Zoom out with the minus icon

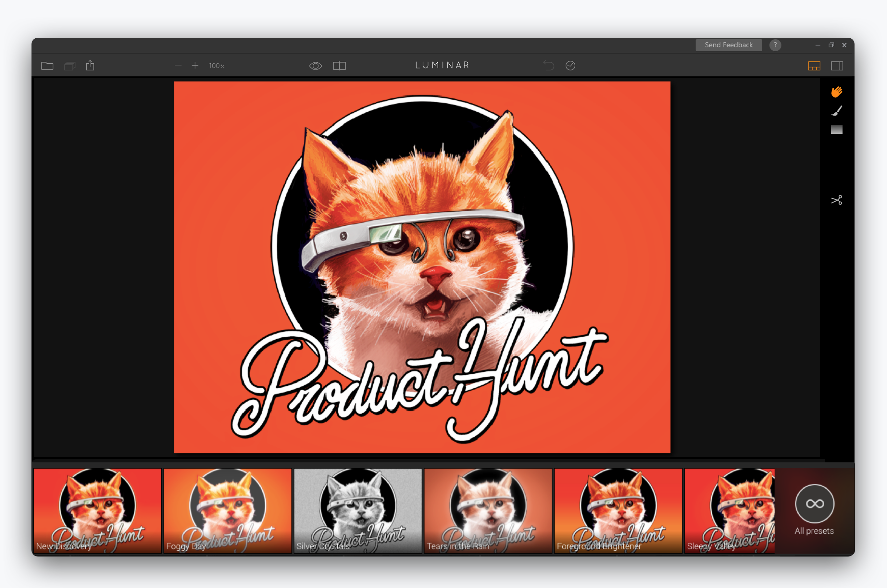[x=178, y=66]
